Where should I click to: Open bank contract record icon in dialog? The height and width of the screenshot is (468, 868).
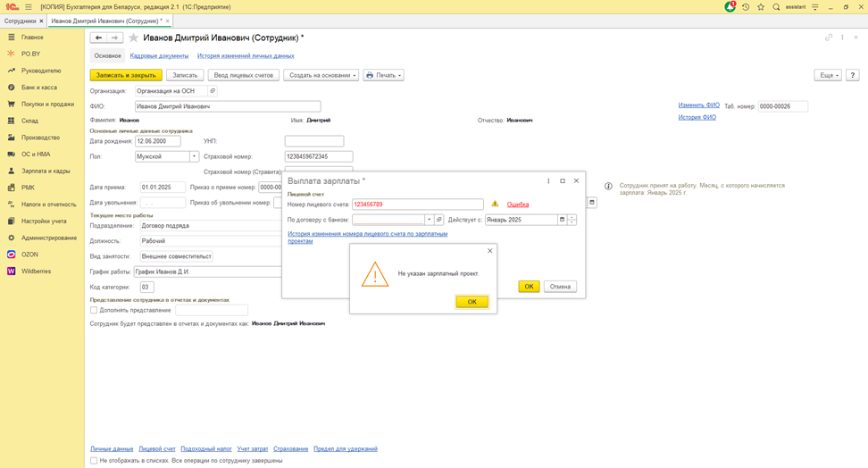[x=439, y=220]
